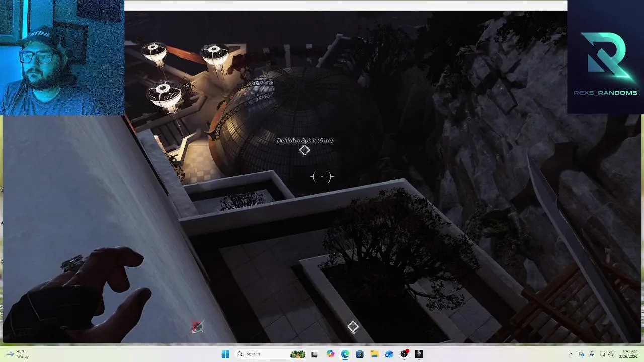
Task: Click the Delilah's Spirit (61m) label
Action: click(304, 141)
